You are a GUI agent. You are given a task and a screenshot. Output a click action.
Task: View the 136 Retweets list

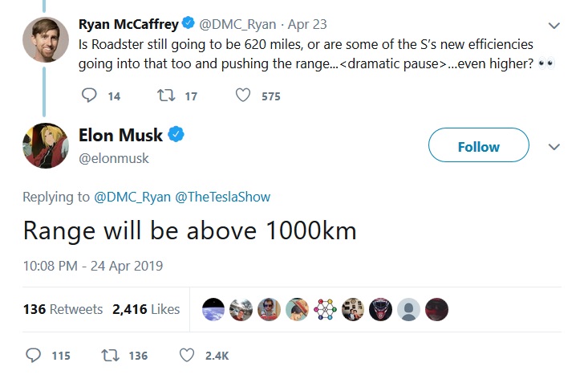tap(63, 309)
